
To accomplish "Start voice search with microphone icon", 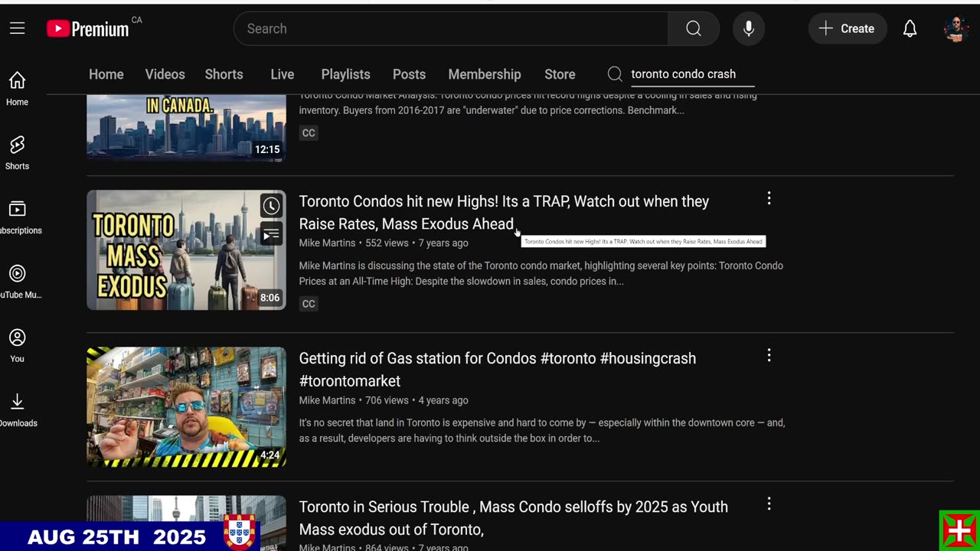I will 749,28.
